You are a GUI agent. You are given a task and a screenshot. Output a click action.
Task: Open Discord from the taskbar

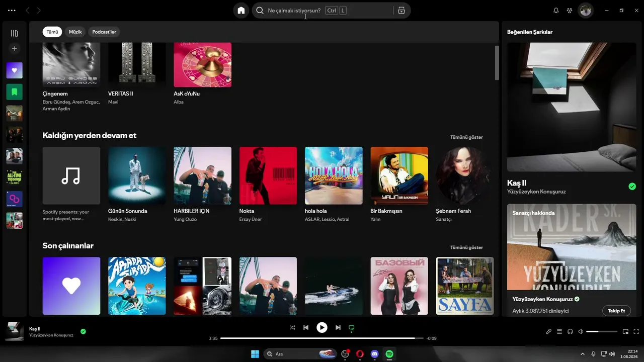[374, 354]
